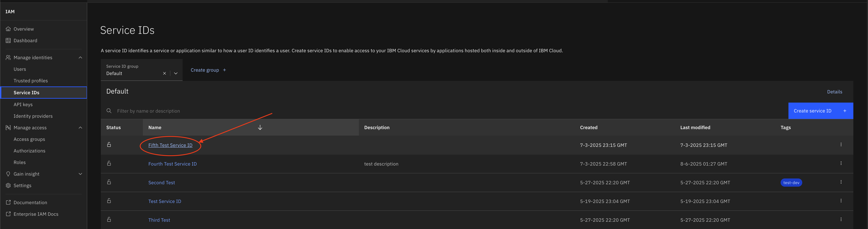Open the Third Test service ID

pos(159,220)
